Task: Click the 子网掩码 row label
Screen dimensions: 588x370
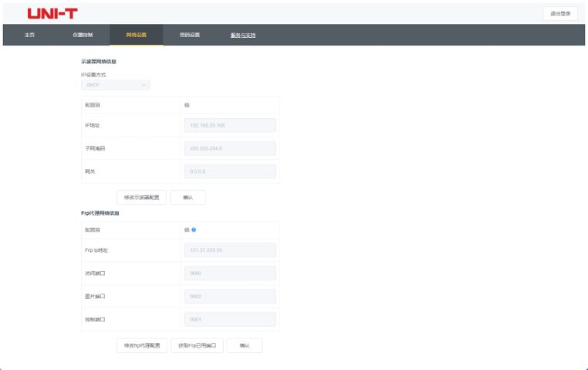Action: coord(95,148)
